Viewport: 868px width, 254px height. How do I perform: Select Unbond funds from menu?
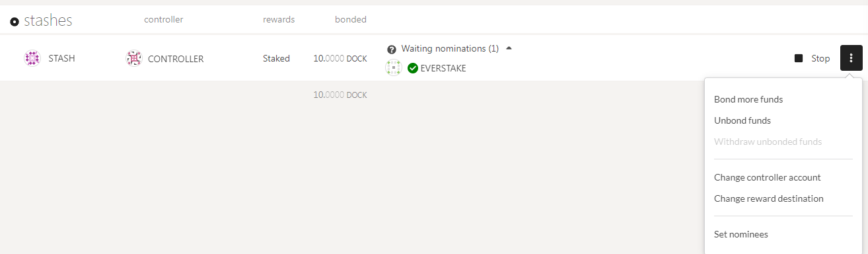742,120
